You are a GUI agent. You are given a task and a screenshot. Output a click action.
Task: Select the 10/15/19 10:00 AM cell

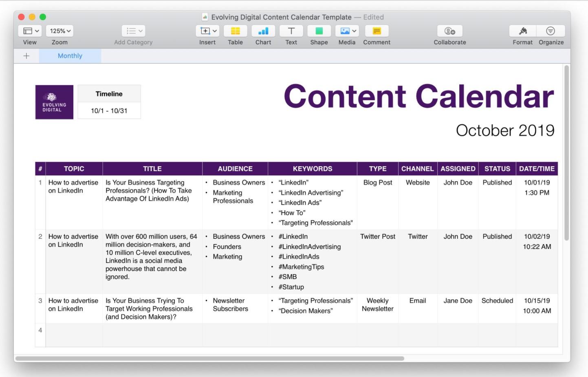(x=537, y=309)
